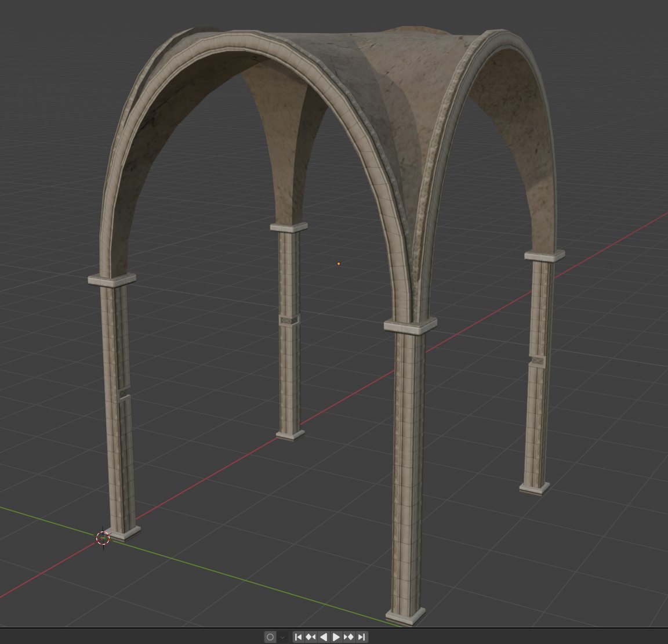Screen dimensions: 668x644
Task: Select the front-left pillar base
Action: pyautogui.click(x=124, y=532)
